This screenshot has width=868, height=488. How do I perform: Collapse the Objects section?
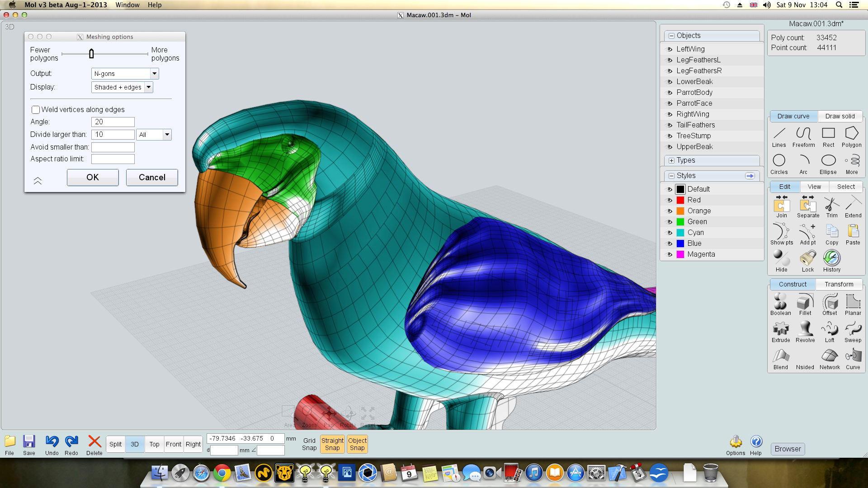pyautogui.click(x=671, y=36)
